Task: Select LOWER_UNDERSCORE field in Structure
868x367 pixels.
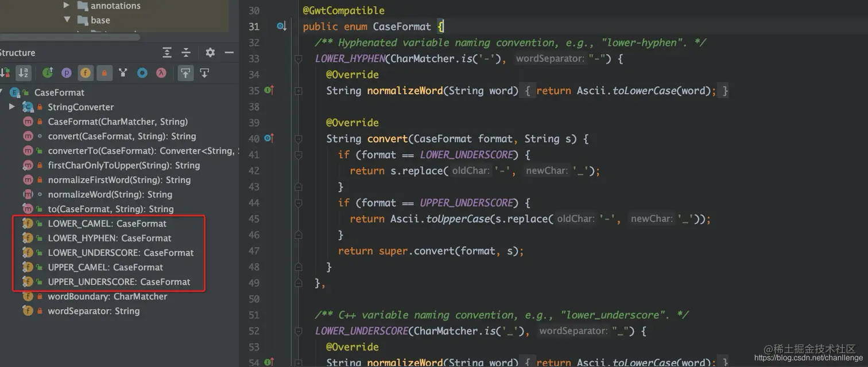Action: (x=121, y=253)
